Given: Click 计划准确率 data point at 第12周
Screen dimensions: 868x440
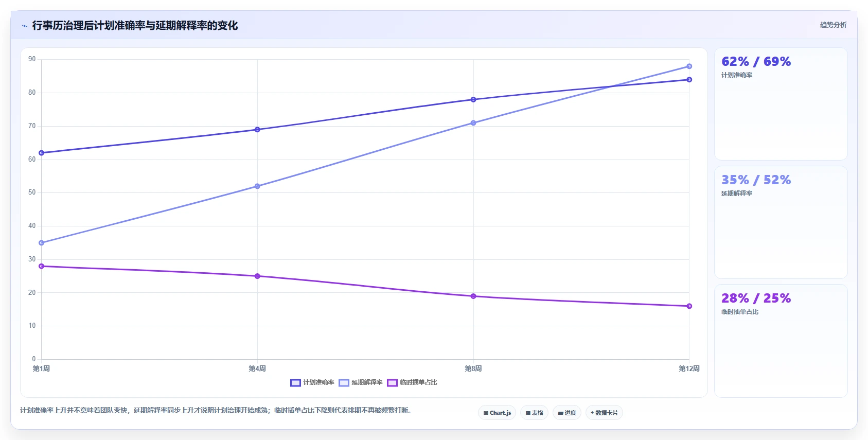Looking at the screenshot, I should point(689,80).
